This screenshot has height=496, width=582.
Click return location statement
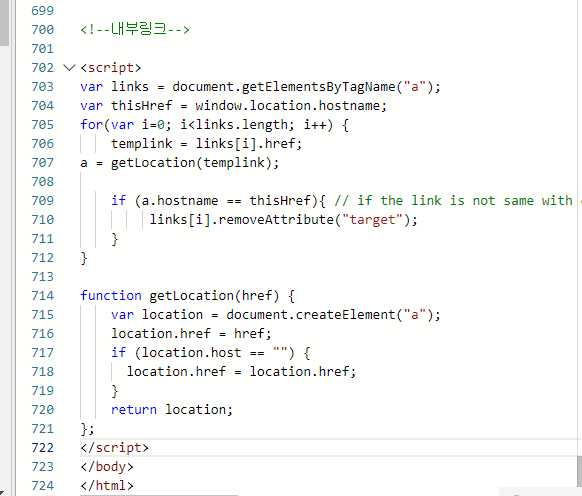point(172,410)
